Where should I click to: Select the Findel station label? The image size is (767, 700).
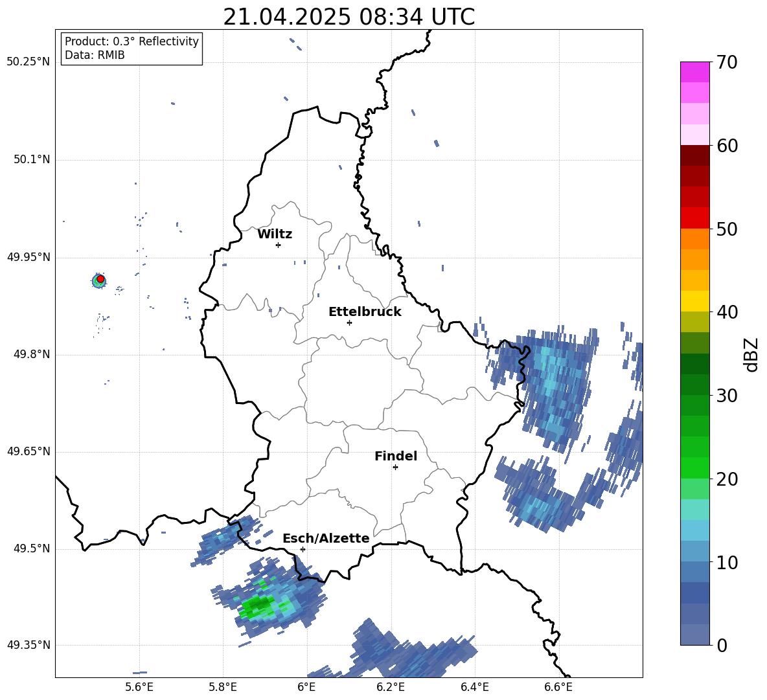(396, 456)
